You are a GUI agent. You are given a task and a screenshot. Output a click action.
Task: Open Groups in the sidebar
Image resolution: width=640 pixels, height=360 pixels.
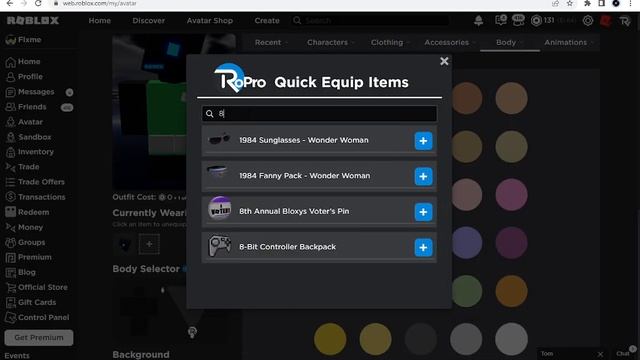tap(26, 242)
